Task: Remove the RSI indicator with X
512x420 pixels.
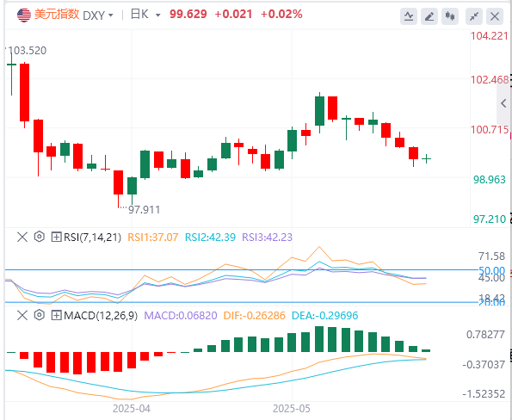Action: click(x=22, y=237)
